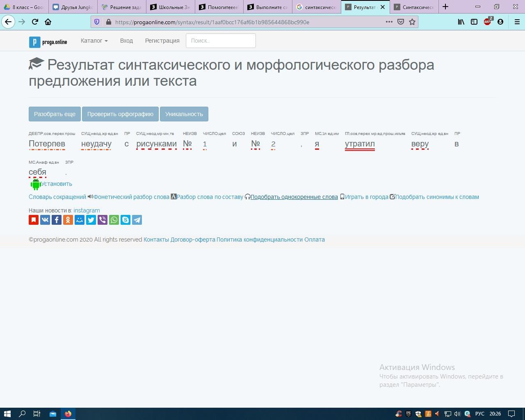Click the proga.online logo
The height and width of the screenshot is (420, 525).
click(x=48, y=42)
